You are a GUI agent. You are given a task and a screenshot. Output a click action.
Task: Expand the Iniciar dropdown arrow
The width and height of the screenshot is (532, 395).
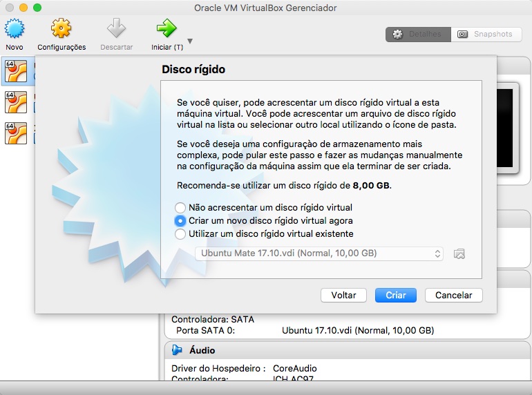click(x=190, y=41)
